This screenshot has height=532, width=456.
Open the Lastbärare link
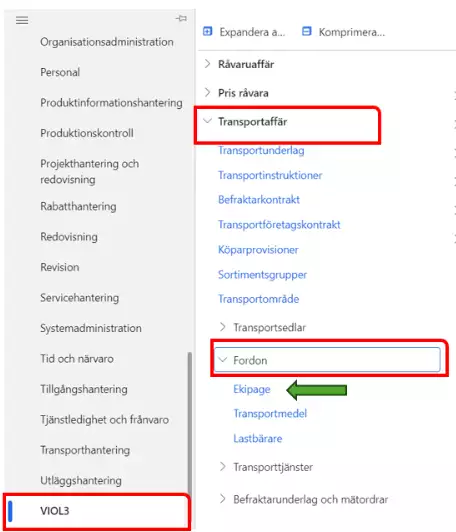pyautogui.click(x=258, y=438)
